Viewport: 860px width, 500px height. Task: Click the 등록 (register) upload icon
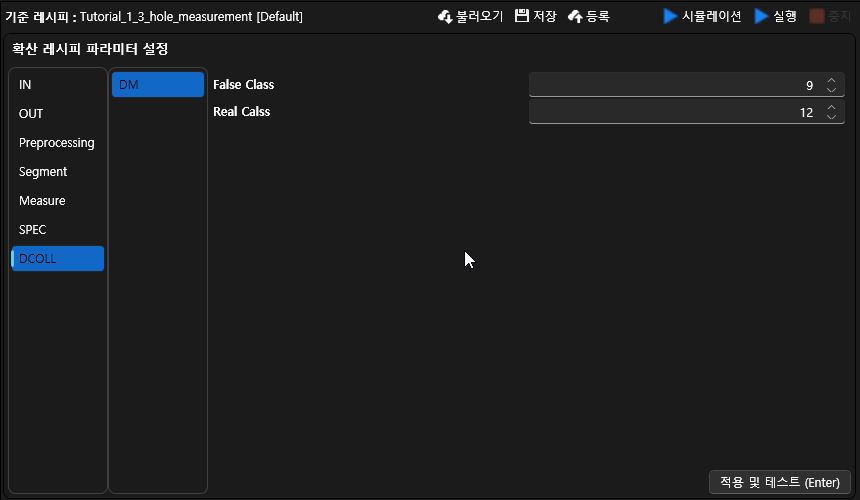pos(575,17)
